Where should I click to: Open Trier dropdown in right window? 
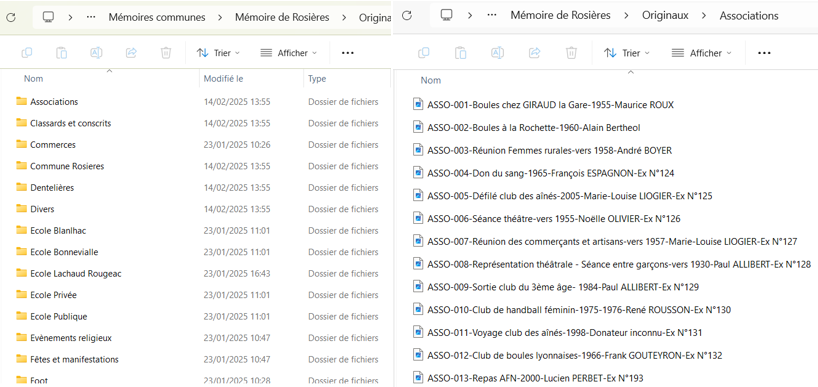[627, 53]
